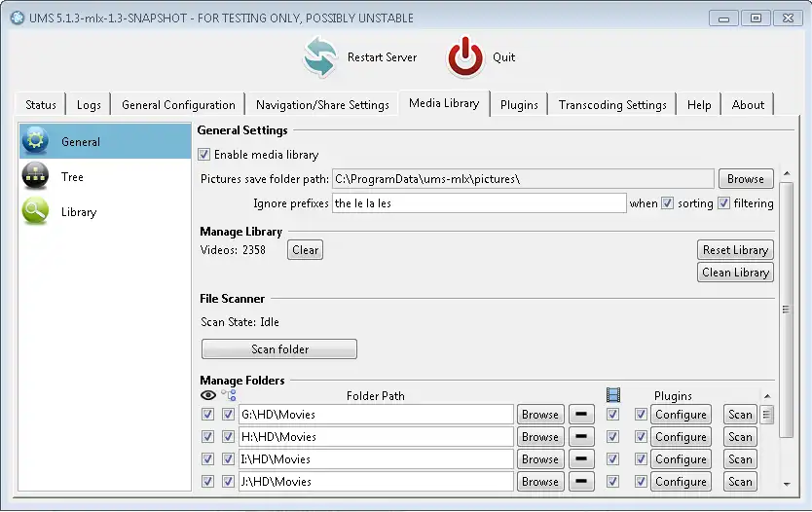This screenshot has height=512, width=812.
Task: Click the Restart Server label
Action: (382, 57)
